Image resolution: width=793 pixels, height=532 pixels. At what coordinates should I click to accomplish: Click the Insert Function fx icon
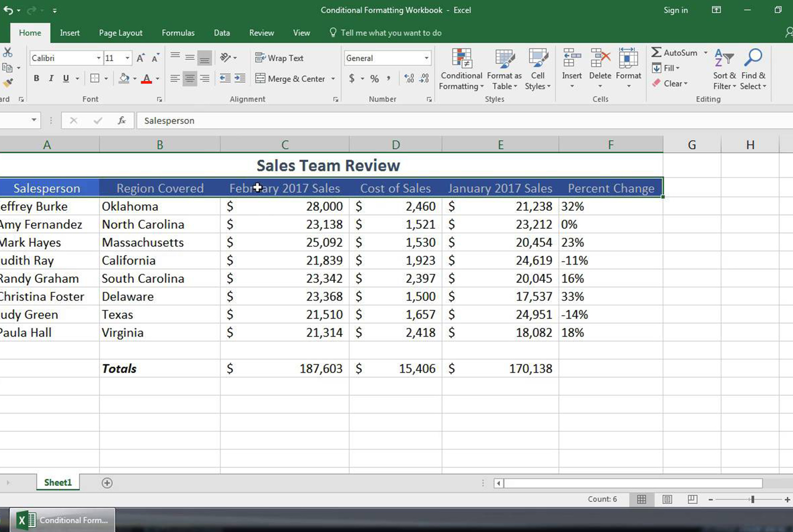click(122, 120)
